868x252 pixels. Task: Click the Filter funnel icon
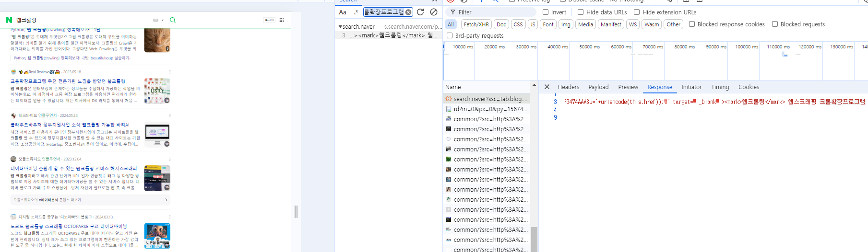452,12
